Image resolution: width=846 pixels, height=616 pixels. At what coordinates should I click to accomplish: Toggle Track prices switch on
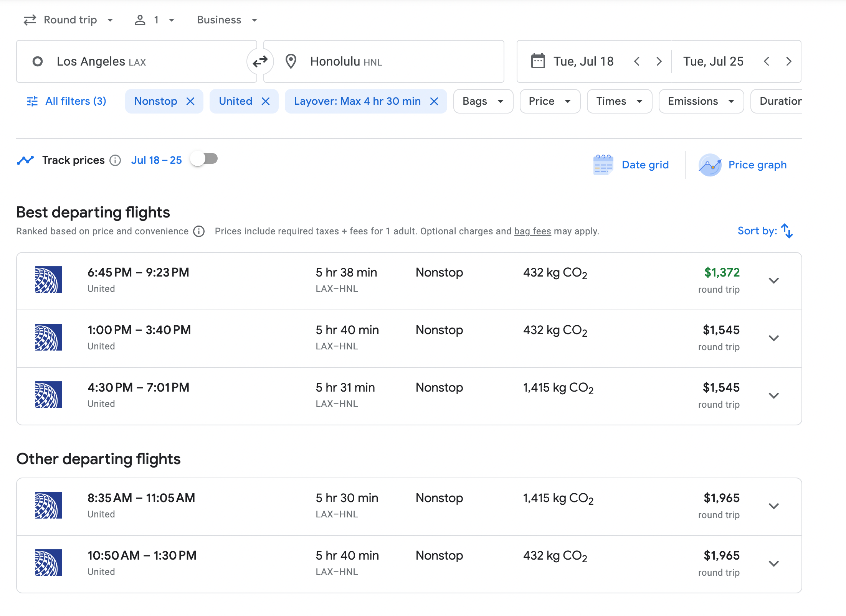204,159
